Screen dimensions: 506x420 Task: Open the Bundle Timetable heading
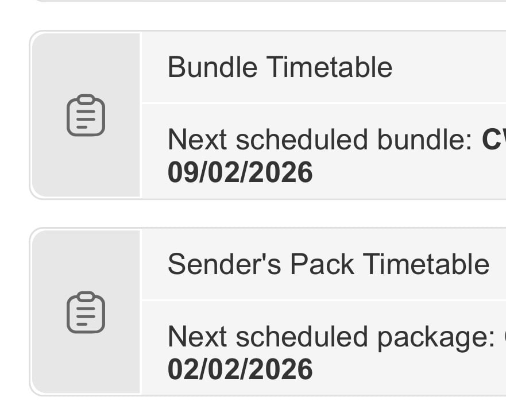click(280, 68)
